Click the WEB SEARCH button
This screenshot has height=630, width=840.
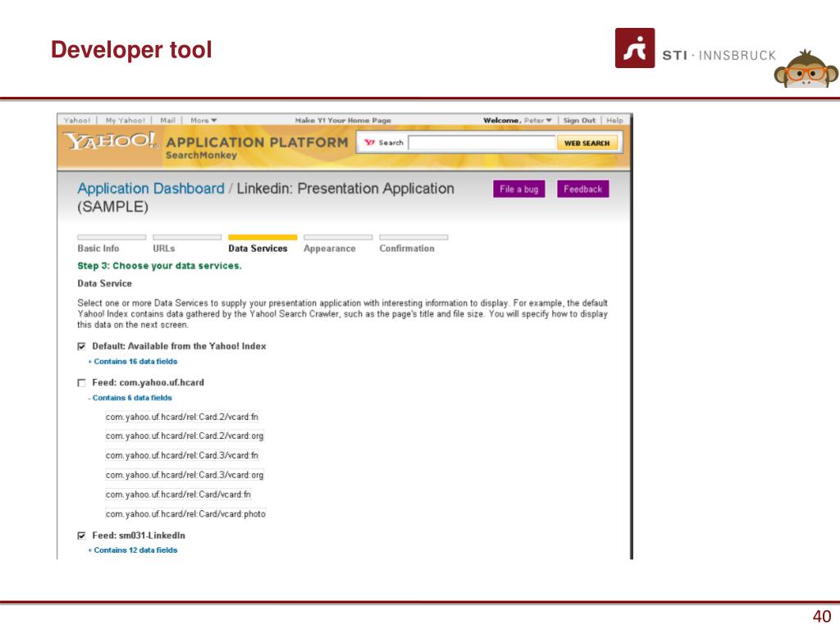pyautogui.click(x=587, y=143)
